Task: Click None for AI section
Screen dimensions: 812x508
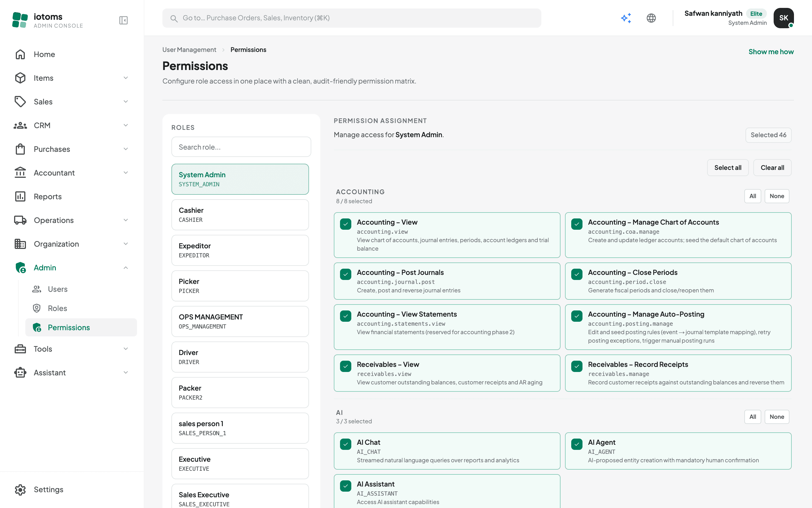Action: 777,417
